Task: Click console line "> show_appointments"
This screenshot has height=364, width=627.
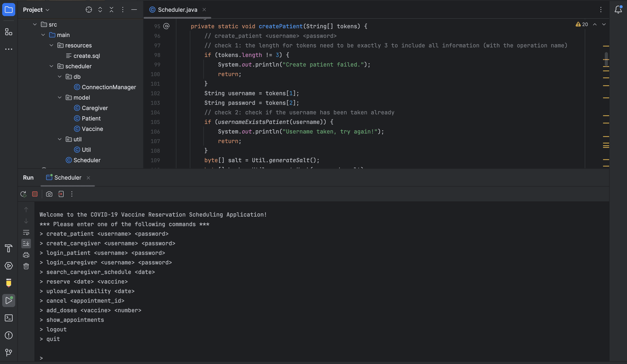Action: point(72,320)
